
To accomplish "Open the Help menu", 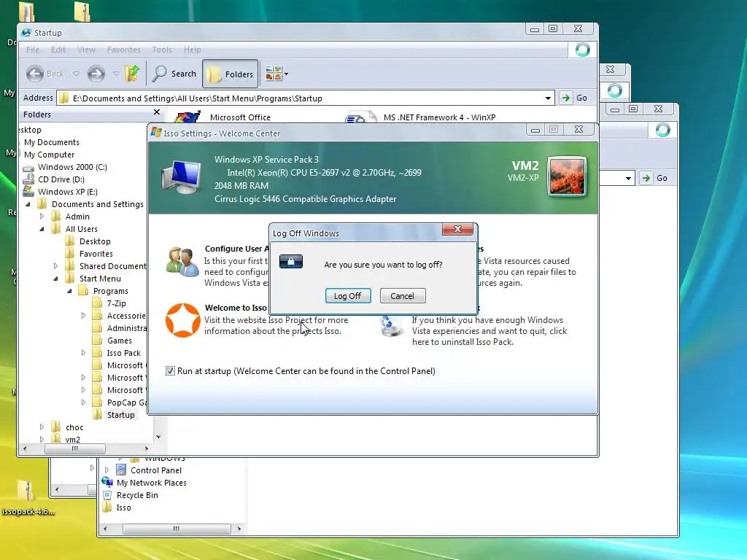I will coord(192,50).
